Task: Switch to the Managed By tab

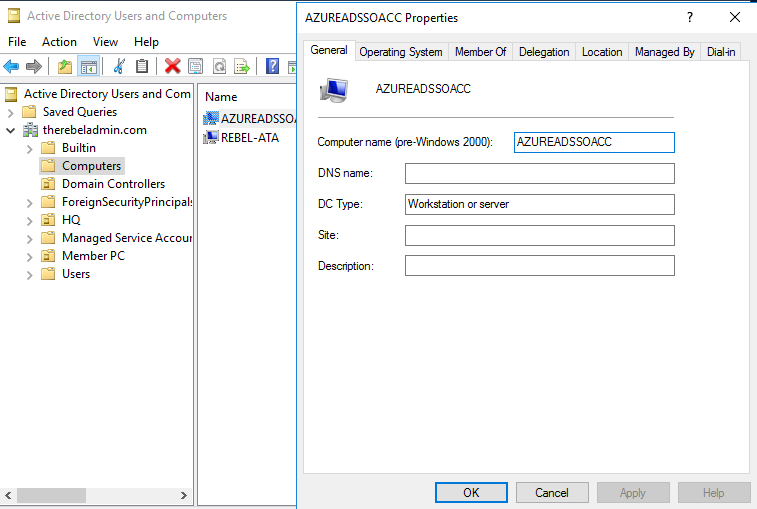Action: pos(664,52)
